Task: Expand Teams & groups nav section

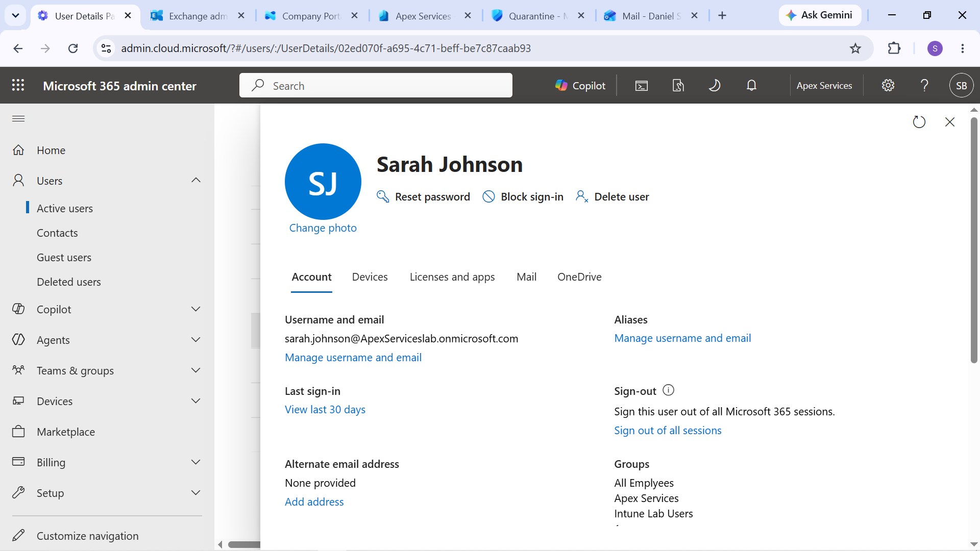Action: click(196, 370)
